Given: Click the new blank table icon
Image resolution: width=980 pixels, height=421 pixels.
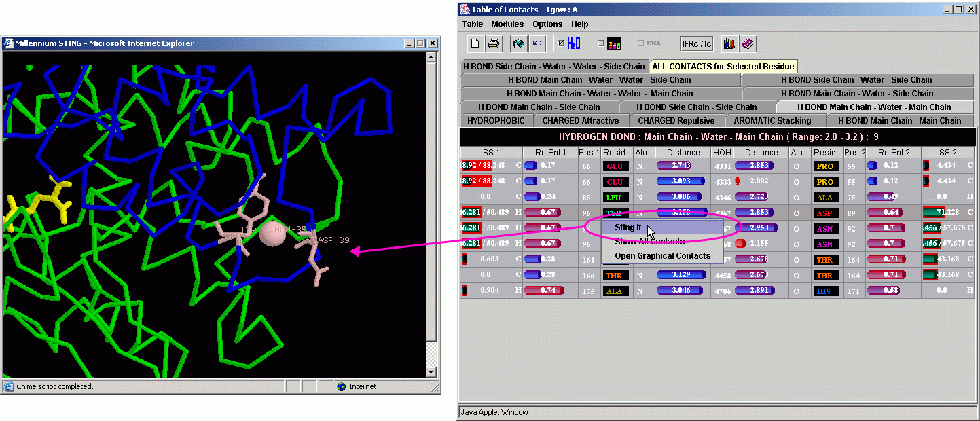Looking at the screenshot, I should (x=476, y=43).
